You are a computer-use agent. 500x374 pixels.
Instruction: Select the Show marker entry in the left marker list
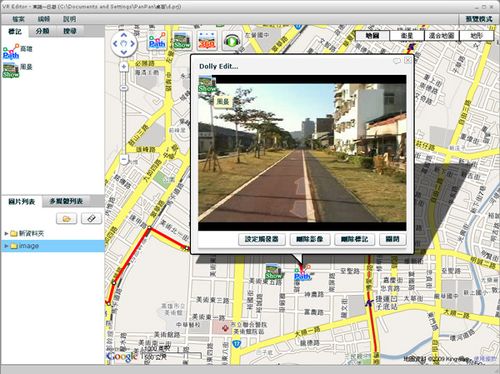18,69
